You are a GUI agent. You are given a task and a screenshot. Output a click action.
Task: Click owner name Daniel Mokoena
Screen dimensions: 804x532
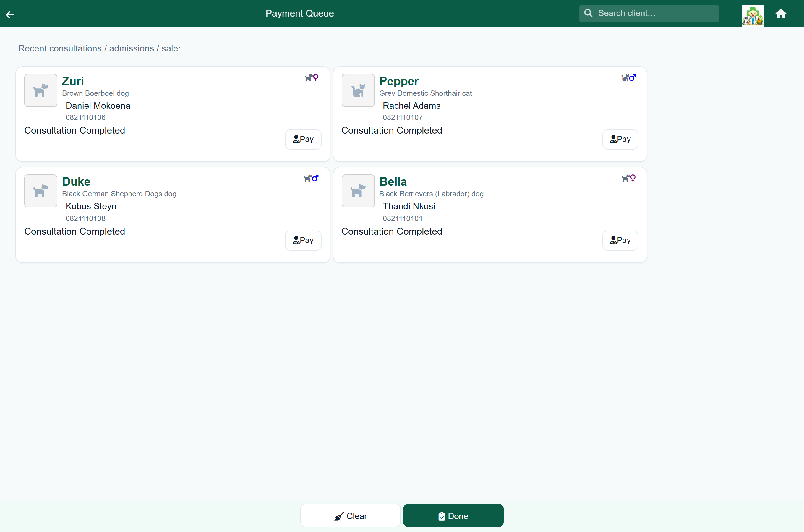point(98,106)
